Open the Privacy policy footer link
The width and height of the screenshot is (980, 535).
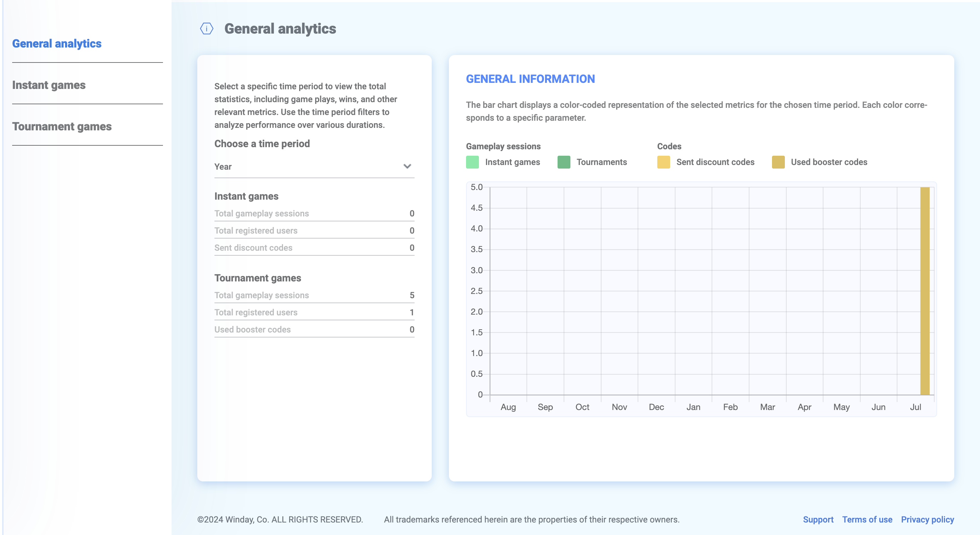[x=927, y=519]
